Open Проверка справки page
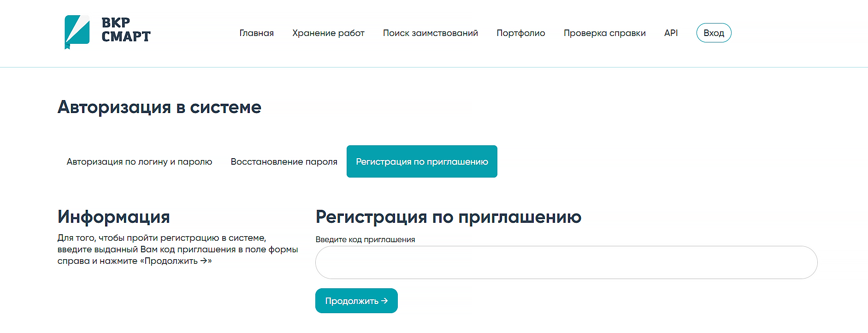The width and height of the screenshot is (868, 333). [604, 33]
